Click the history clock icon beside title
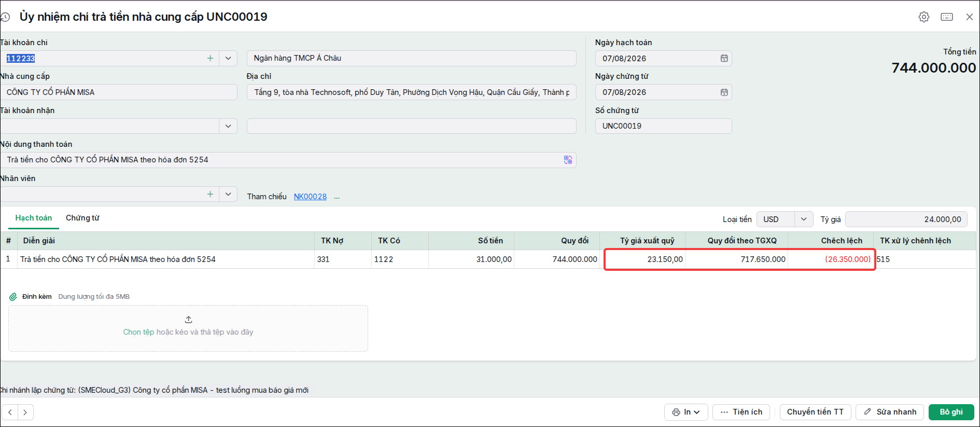The image size is (980, 427). 5,17
